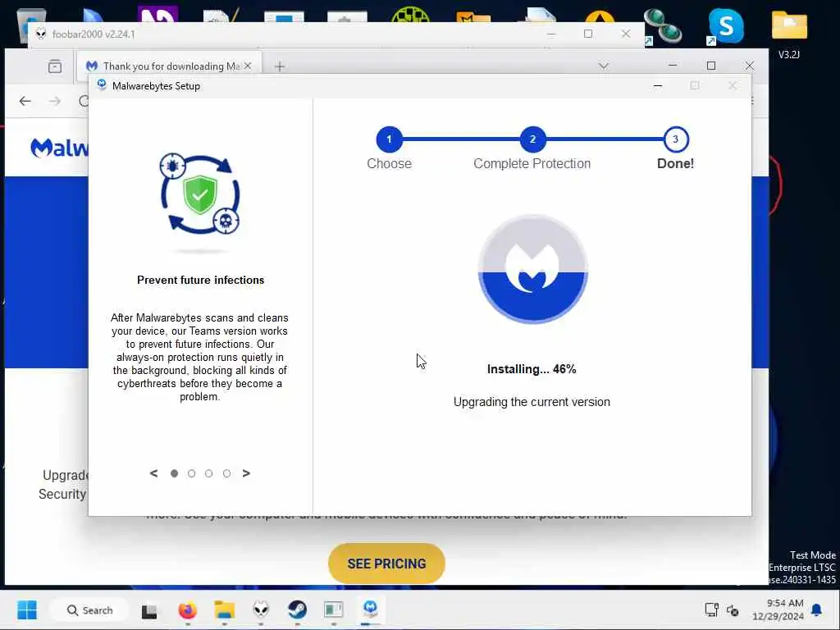Click the taskbar Search box

coord(89,610)
